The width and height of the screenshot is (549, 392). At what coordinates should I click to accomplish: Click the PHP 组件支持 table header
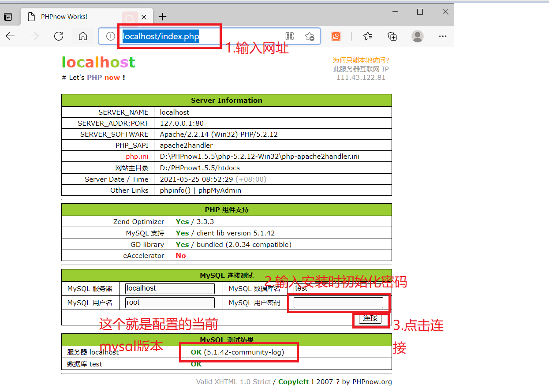click(227, 209)
